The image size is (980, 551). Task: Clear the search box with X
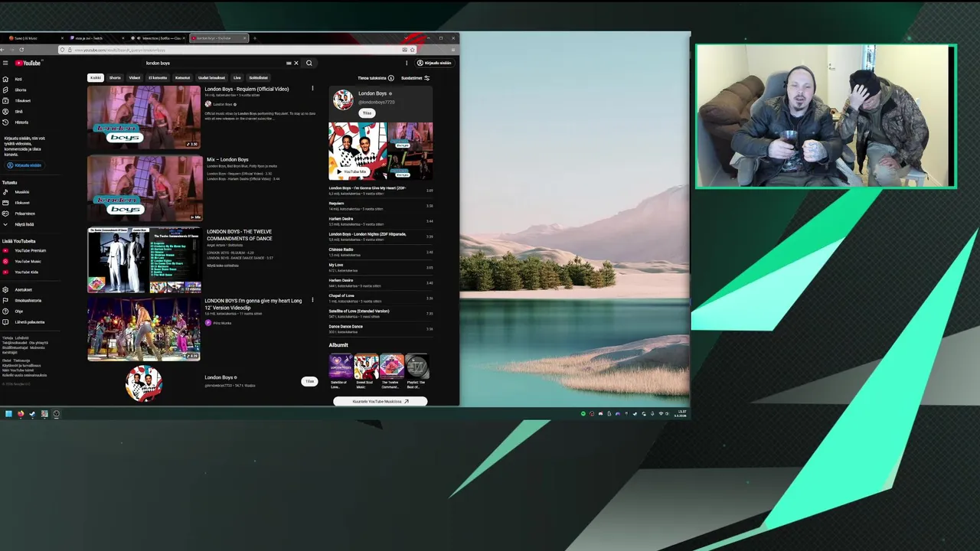(x=296, y=63)
